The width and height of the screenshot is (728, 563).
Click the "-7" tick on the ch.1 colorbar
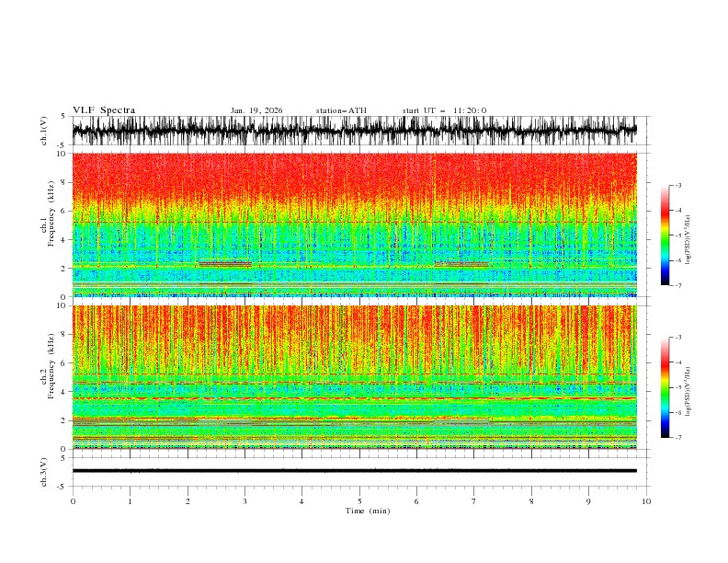(x=677, y=285)
